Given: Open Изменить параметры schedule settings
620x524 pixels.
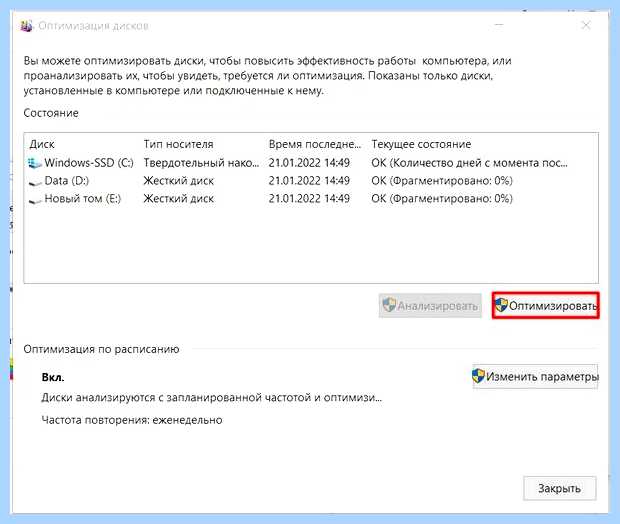Looking at the screenshot, I should pos(535,376).
